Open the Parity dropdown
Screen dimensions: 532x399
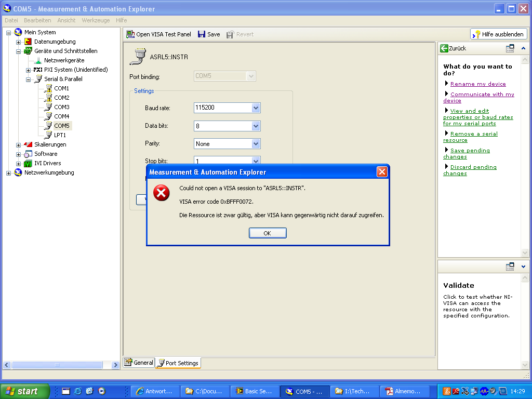point(256,144)
